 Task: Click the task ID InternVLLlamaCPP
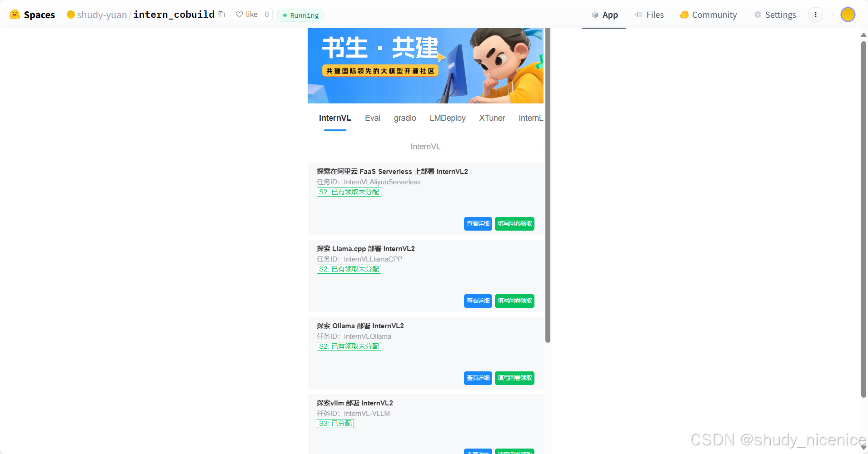tap(373, 259)
